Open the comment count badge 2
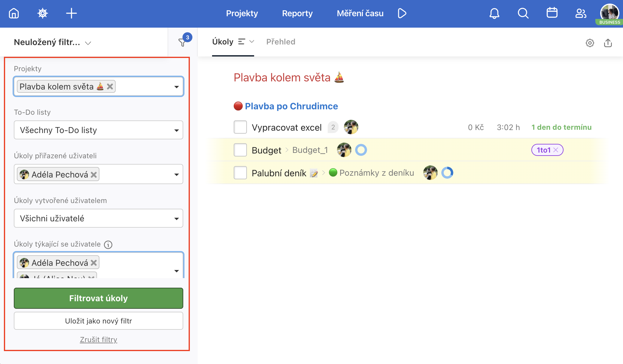Image resolution: width=623 pixels, height=364 pixels. coord(333,127)
